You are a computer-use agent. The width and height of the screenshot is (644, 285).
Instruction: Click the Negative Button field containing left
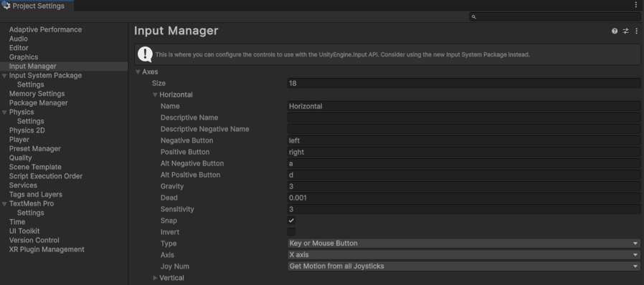coord(464,140)
